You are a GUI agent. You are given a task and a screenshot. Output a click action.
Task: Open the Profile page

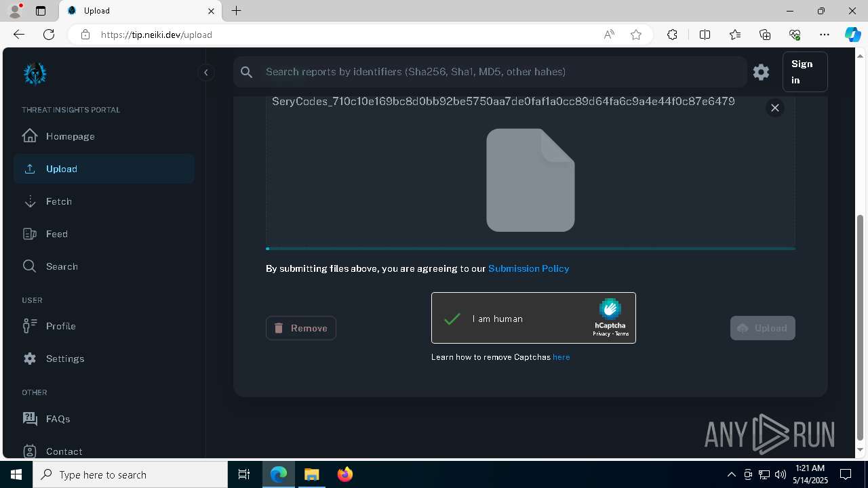[104, 326]
